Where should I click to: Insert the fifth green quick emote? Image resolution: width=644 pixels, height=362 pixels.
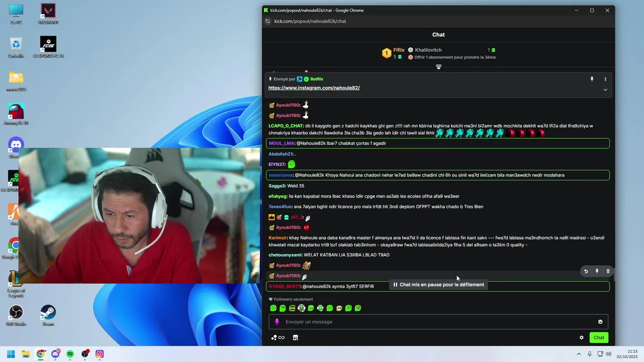point(311,308)
